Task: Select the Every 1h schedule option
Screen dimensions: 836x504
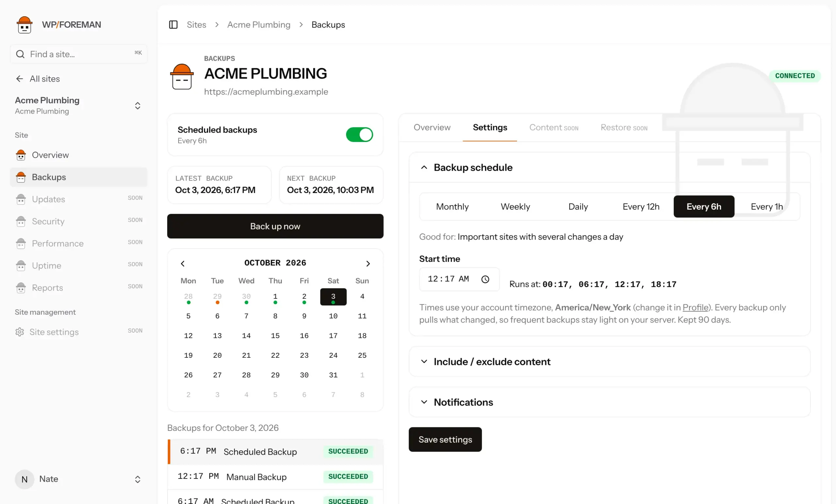Action: (x=766, y=207)
